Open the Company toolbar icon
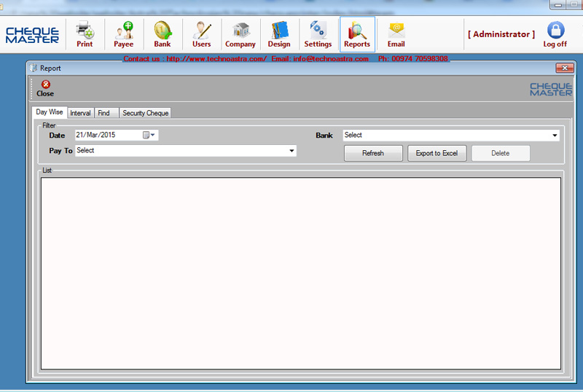The height and width of the screenshot is (392, 583). (x=240, y=34)
